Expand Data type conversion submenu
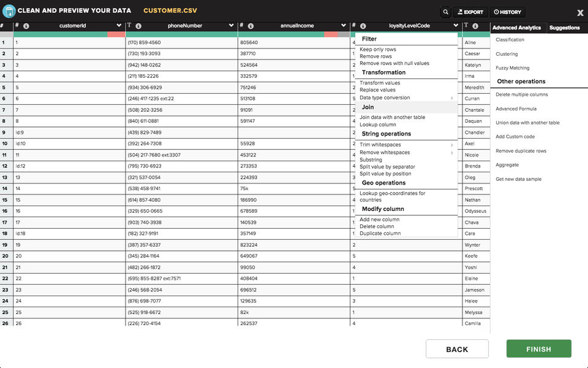Viewport: 588px width, 368px height. coord(452,98)
